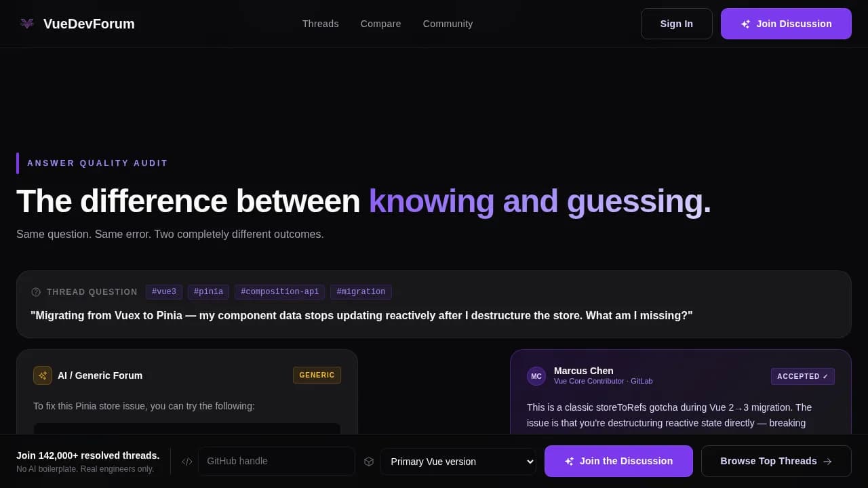Open the Primary Vue version dropdown
The width and height of the screenshot is (868, 488).
click(x=458, y=462)
